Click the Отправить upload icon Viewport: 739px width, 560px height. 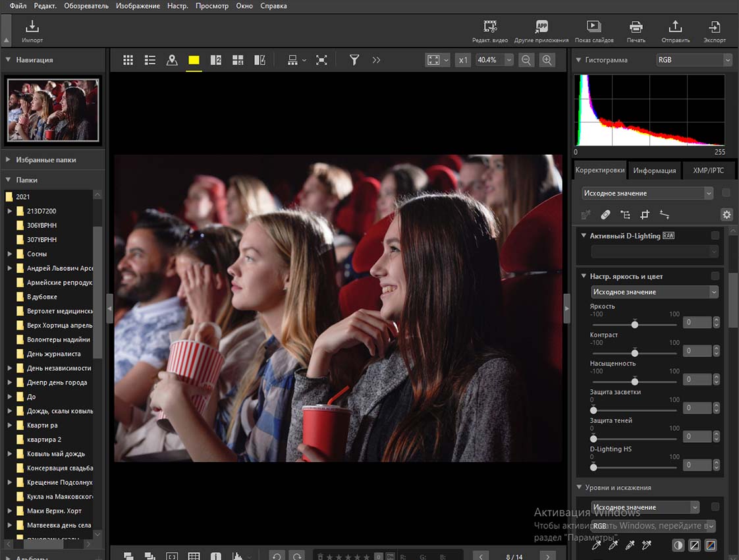click(675, 31)
